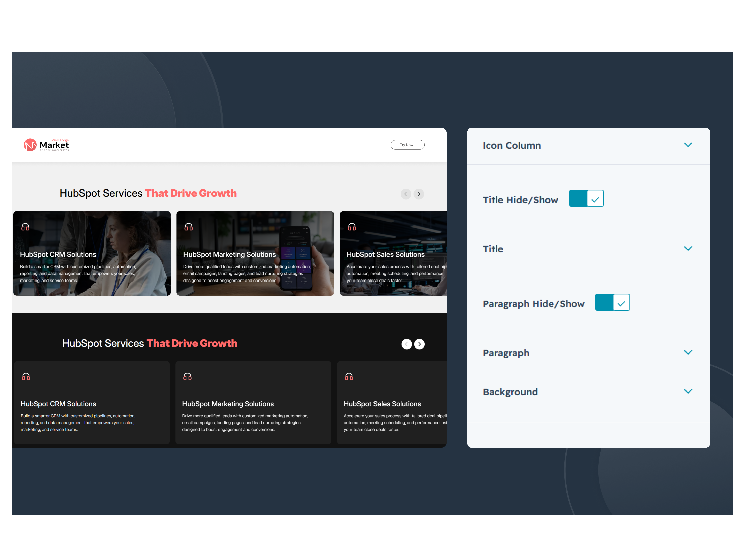This screenshot has width=747, height=560.
Task: Click dark section heading That Drive Growth
Action: point(192,343)
